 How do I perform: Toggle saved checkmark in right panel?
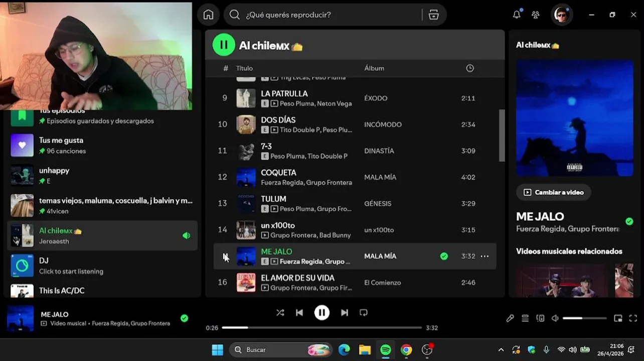tap(629, 221)
